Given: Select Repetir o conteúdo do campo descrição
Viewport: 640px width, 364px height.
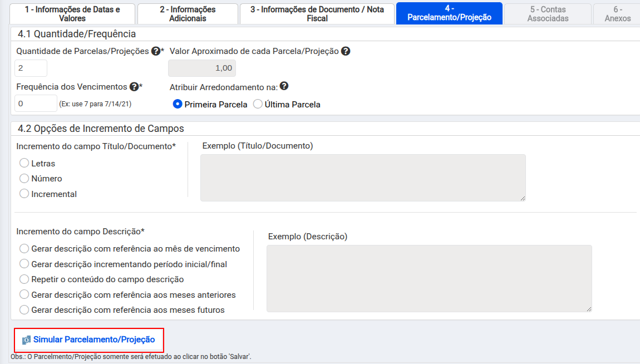Looking at the screenshot, I should (x=24, y=279).
